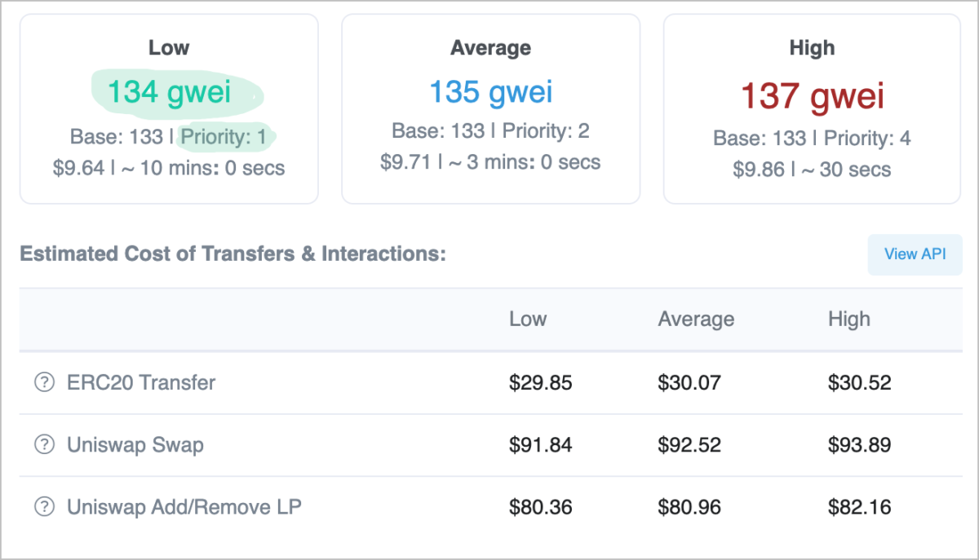Screen dimensions: 979x560
Task: Open the View API page
Action: point(915,254)
